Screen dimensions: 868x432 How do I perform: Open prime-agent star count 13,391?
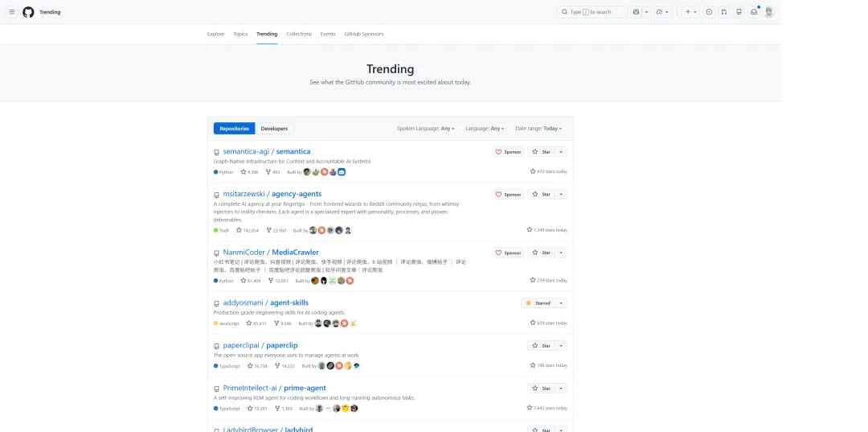coord(257,409)
